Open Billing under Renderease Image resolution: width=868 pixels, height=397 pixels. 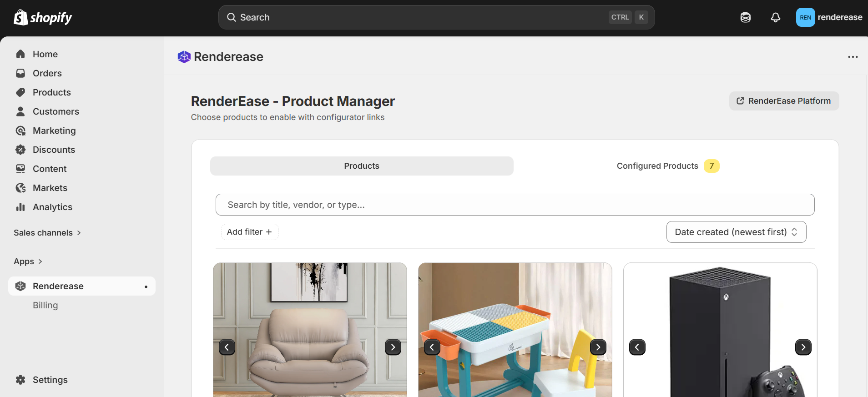click(45, 305)
